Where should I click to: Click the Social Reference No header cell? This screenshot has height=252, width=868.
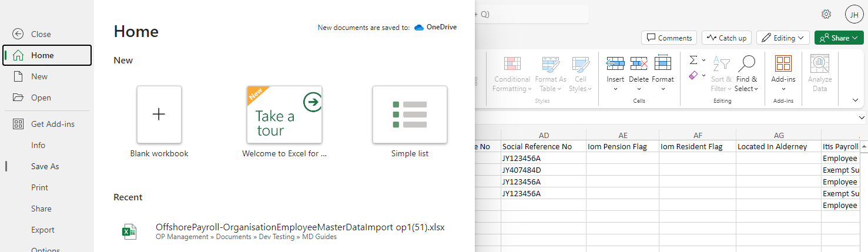point(544,147)
